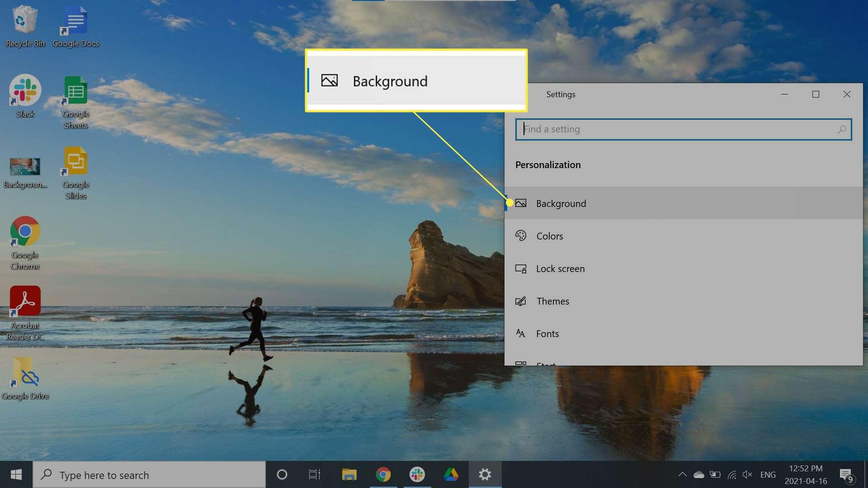Click Find a setting input field
868x488 pixels.
683,129
